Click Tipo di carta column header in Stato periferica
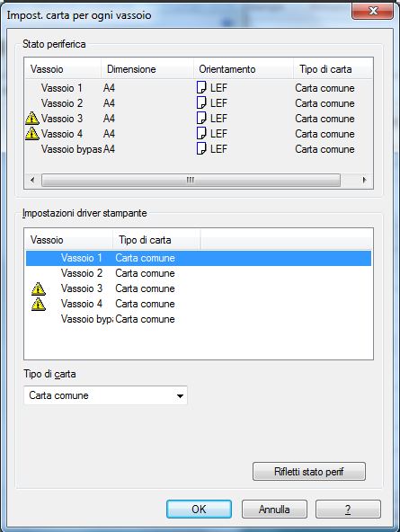Viewport: 400px width, 532px height. click(x=333, y=69)
